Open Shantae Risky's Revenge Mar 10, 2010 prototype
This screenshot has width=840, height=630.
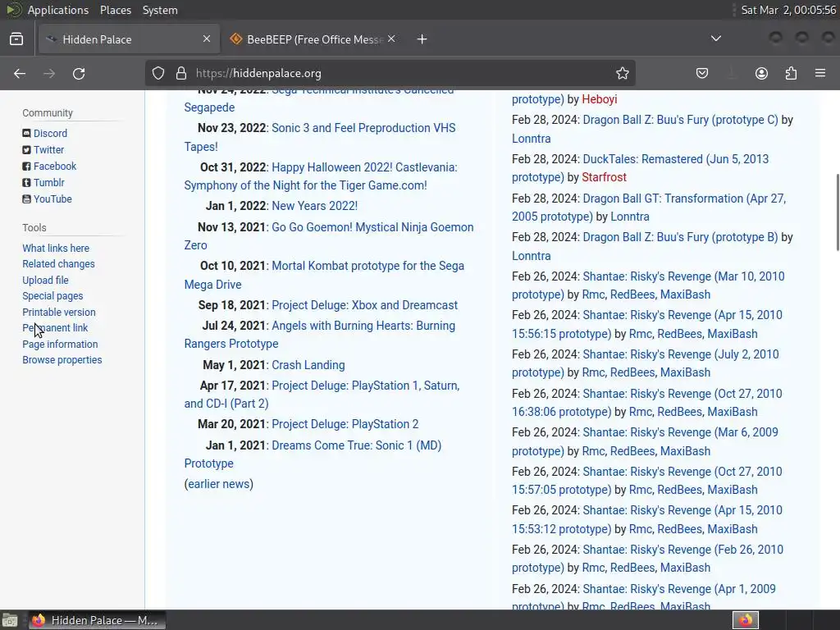tap(683, 276)
